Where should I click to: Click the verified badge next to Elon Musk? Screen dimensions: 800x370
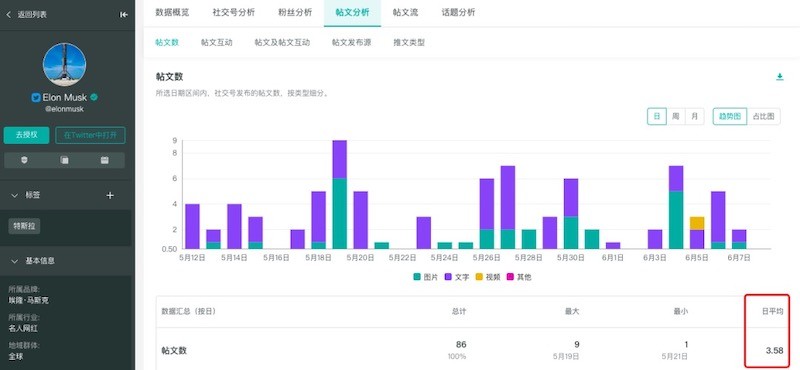(x=94, y=97)
